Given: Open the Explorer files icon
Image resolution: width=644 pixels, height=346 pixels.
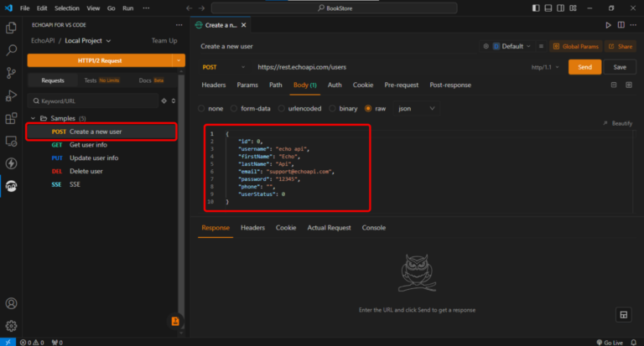Looking at the screenshot, I should click(12, 28).
